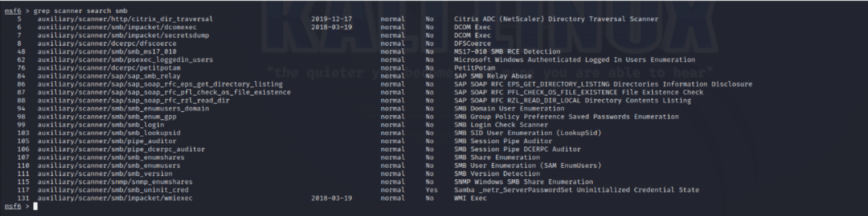Click the 2019-12-17 disclosure date
This screenshot has height=216, width=868.
pos(332,19)
